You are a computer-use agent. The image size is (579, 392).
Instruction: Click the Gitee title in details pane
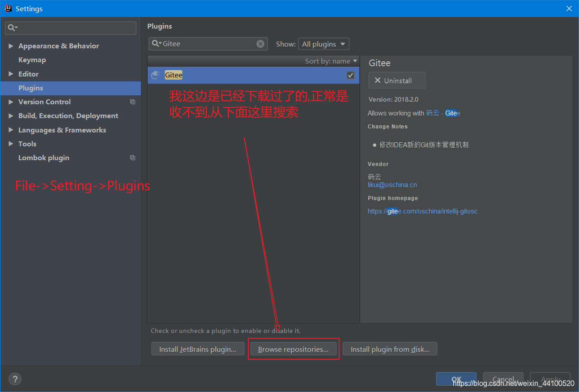click(379, 63)
